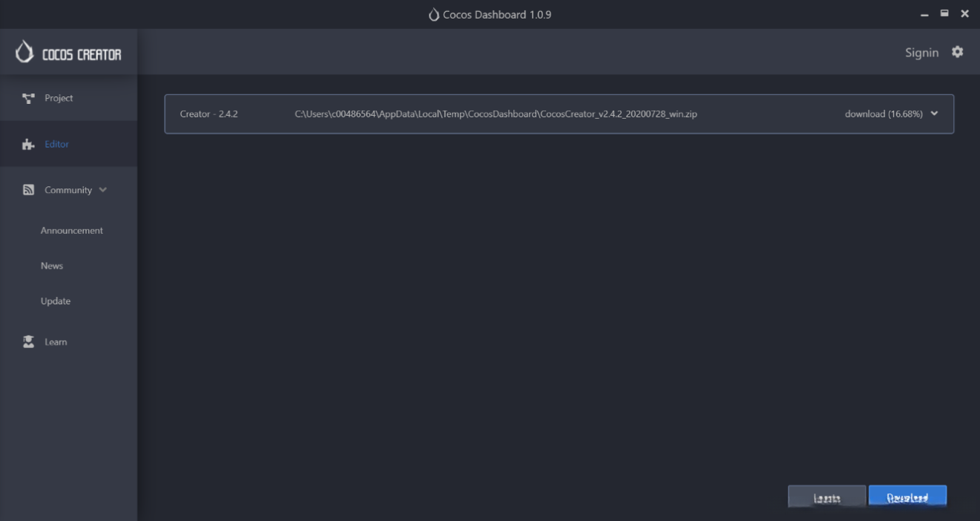Click the blue Download button
This screenshot has width=980, height=521.
[907, 497]
